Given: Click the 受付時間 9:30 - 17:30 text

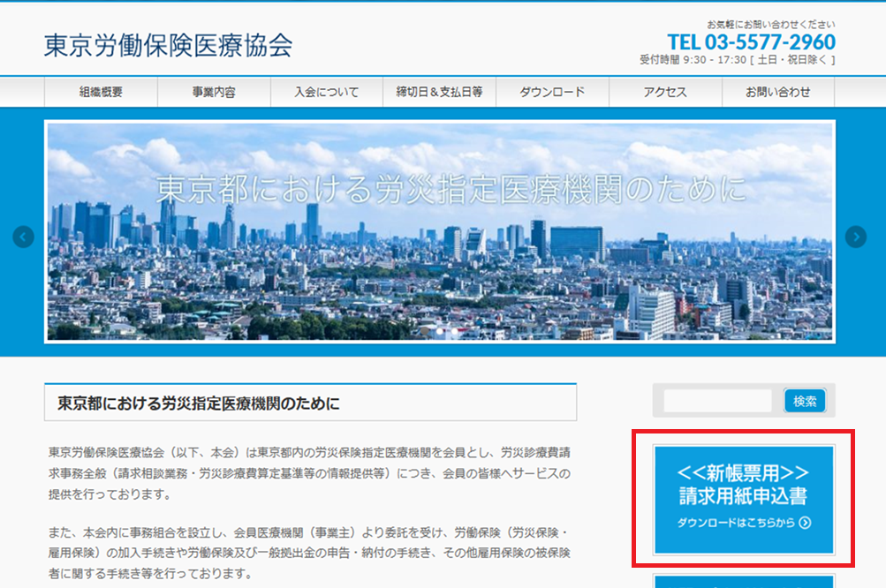Looking at the screenshot, I should 737,60.
